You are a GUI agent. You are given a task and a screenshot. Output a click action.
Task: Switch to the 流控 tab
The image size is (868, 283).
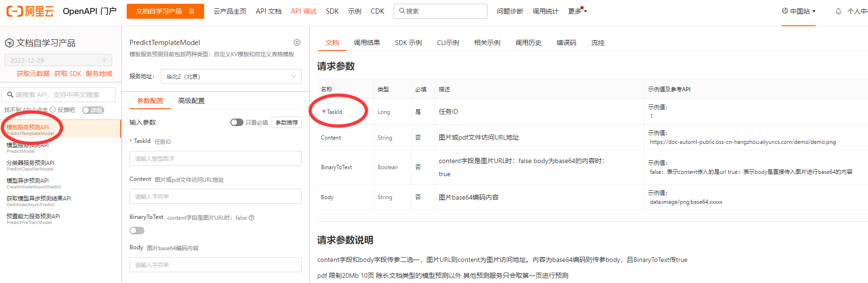click(598, 43)
